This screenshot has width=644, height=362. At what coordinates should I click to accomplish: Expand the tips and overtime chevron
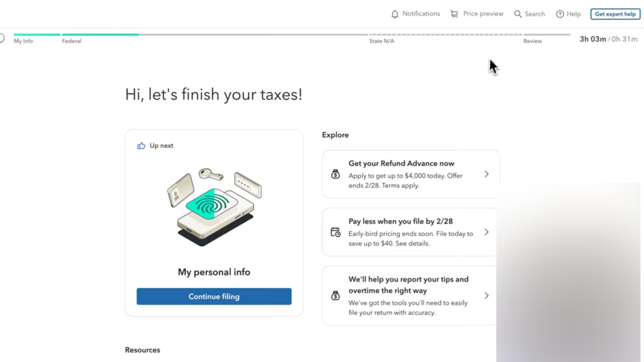tap(487, 296)
